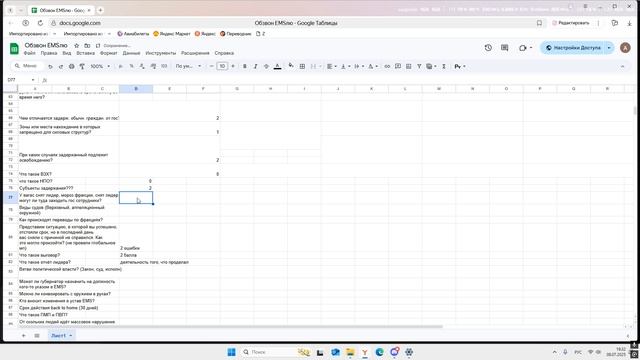The width and height of the screenshot is (640, 360).
Task: Open the functions sigma menu
Action: [x=444, y=66]
